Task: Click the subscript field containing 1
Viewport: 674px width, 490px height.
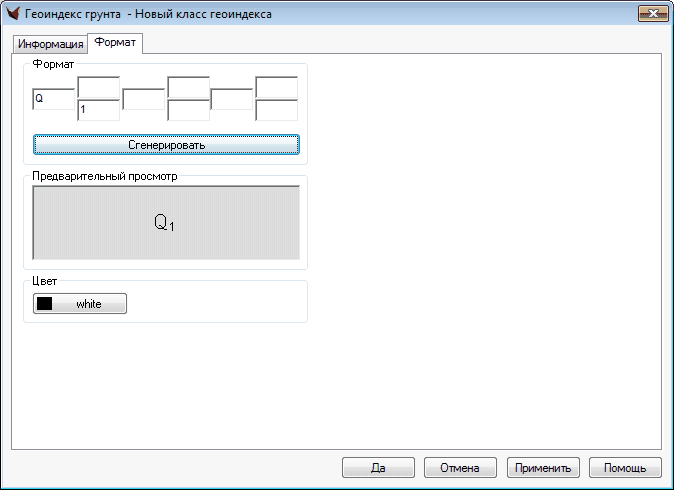Action: tap(98, 110)
